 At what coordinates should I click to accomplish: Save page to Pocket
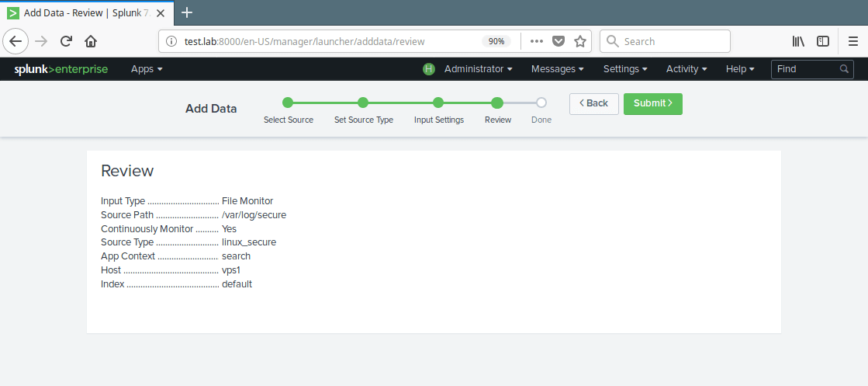(x=558, y=41)
